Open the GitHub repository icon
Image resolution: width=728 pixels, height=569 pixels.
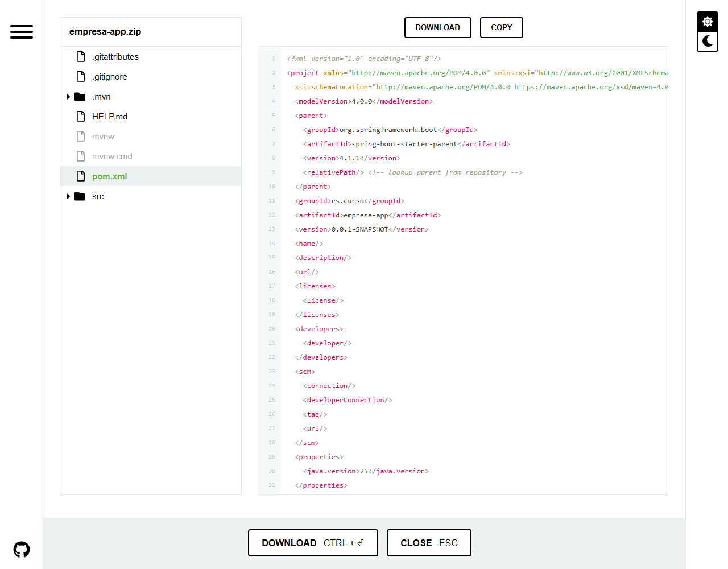[22, 550]
